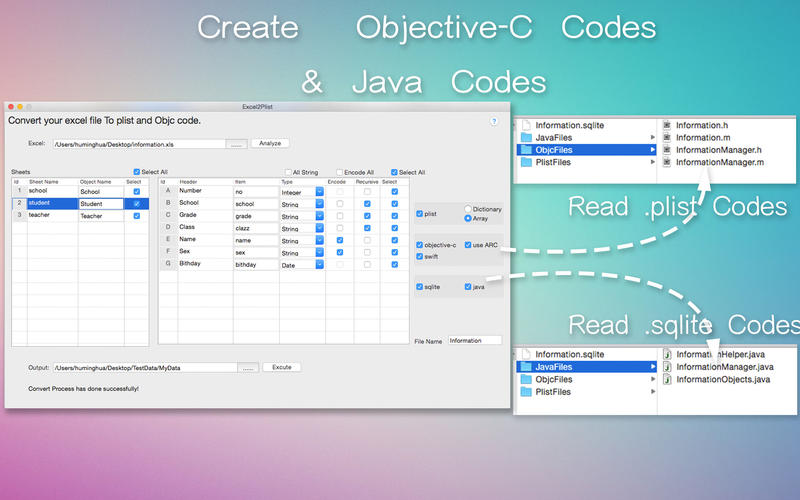800x500 pixels.
Task: Toggle the swift checkbox
Action: click(419, 256)
